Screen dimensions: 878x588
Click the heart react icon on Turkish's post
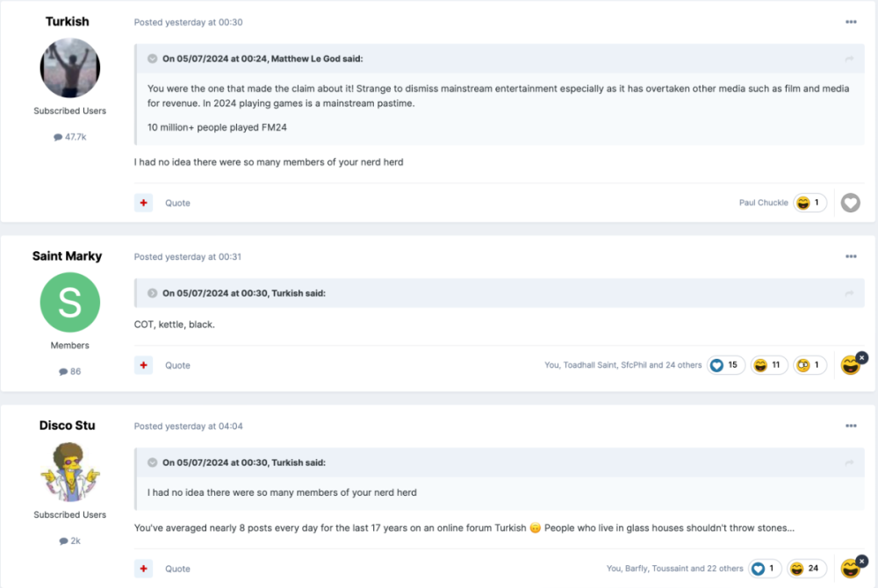coord(850,203)
